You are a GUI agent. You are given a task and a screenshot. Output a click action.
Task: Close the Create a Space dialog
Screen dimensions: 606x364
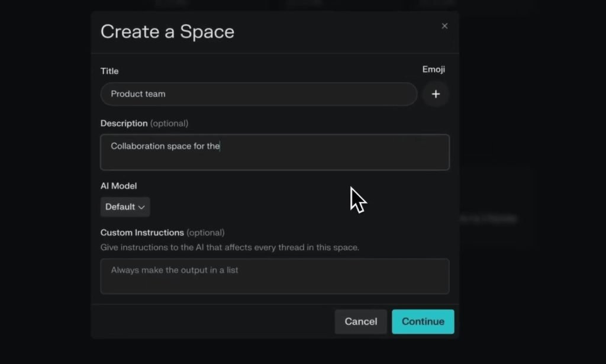click(444, 26)
